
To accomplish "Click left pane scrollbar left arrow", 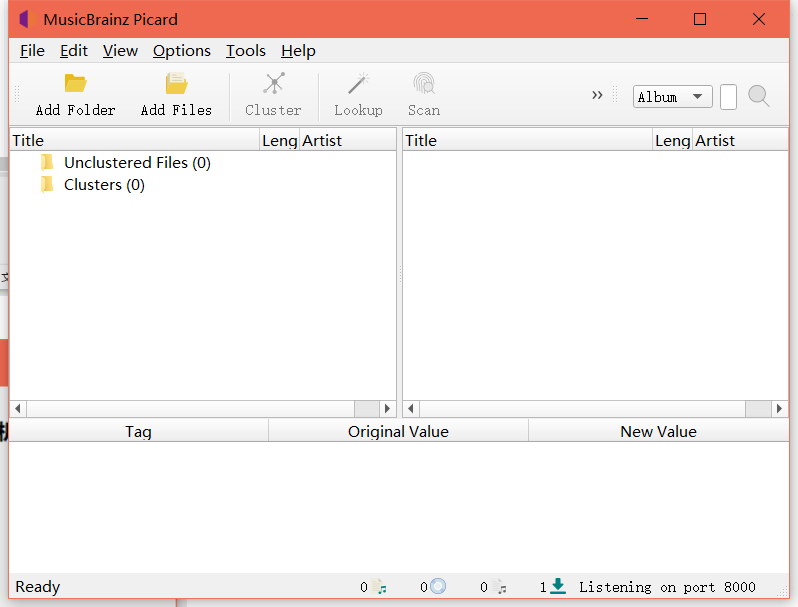I will 18,409.
